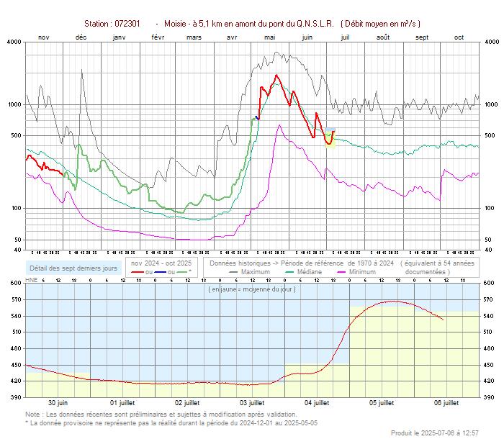Click the right-axis value 540 on lower chart

(489, 316)
